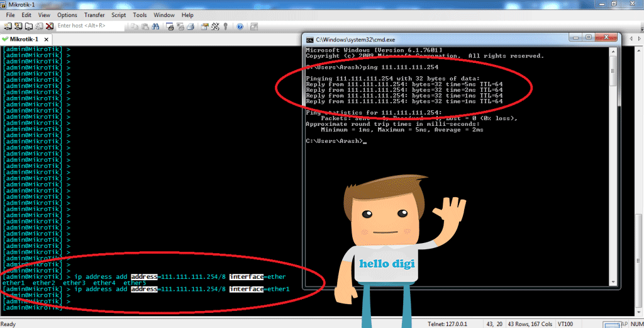Viewport: 644px width, 328px height.
Task: Open the Tools menu
Action: 140,15
